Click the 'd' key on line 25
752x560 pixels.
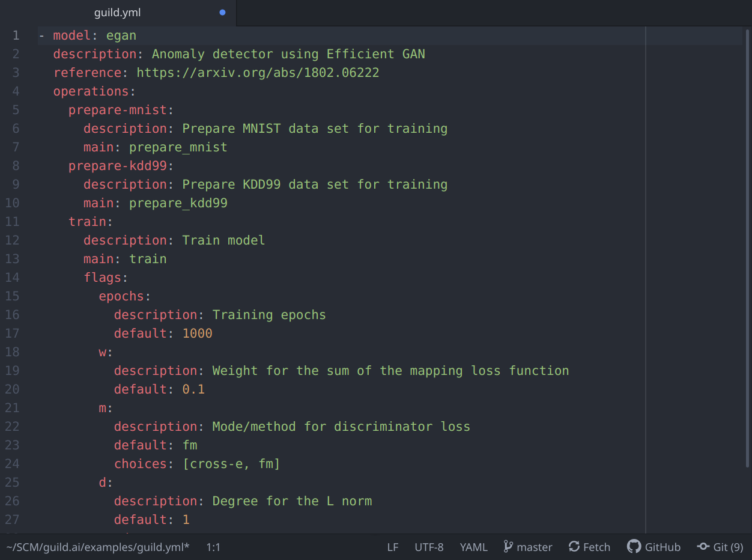(x=102, y=482)
